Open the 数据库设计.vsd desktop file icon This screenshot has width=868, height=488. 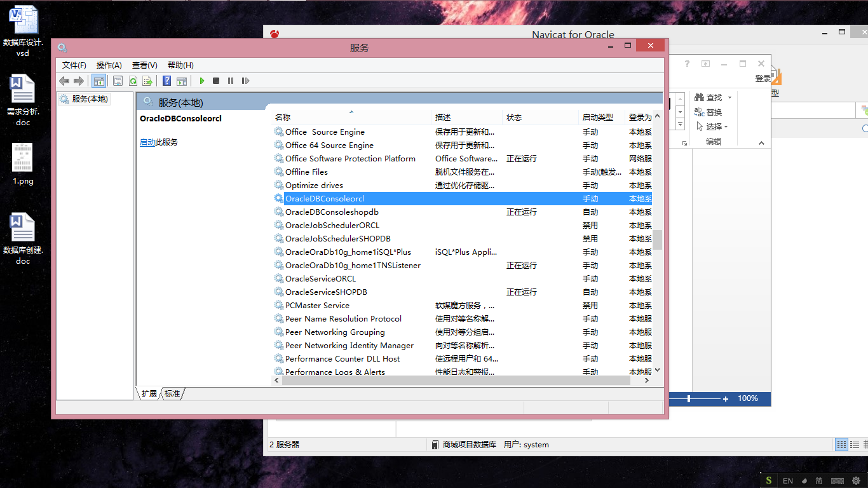[x=23, y=31]
